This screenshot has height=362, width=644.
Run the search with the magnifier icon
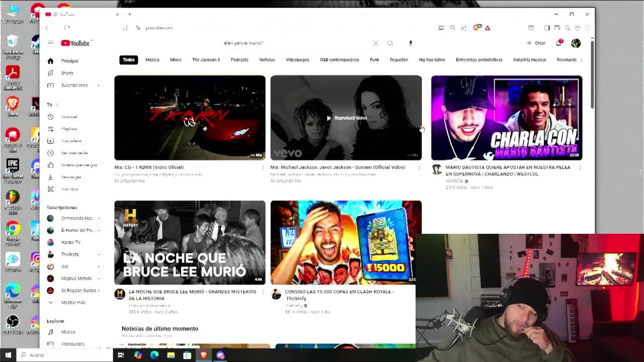click(x=390, y=43)
